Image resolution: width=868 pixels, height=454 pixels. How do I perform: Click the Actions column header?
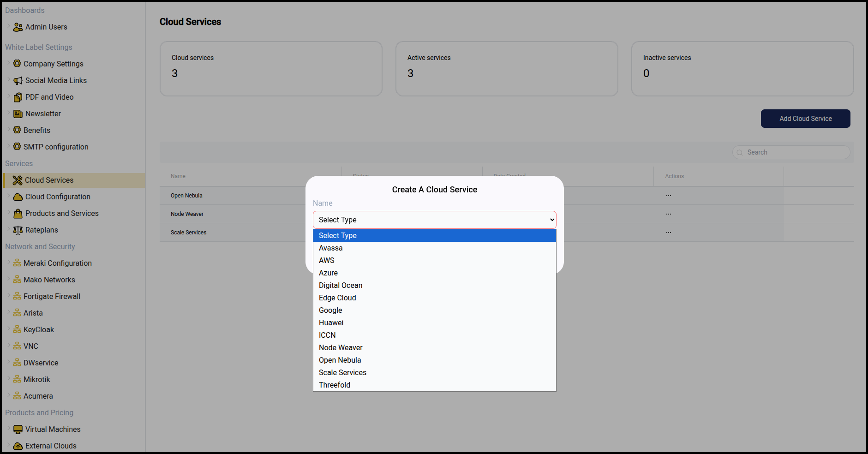(675, 176)
